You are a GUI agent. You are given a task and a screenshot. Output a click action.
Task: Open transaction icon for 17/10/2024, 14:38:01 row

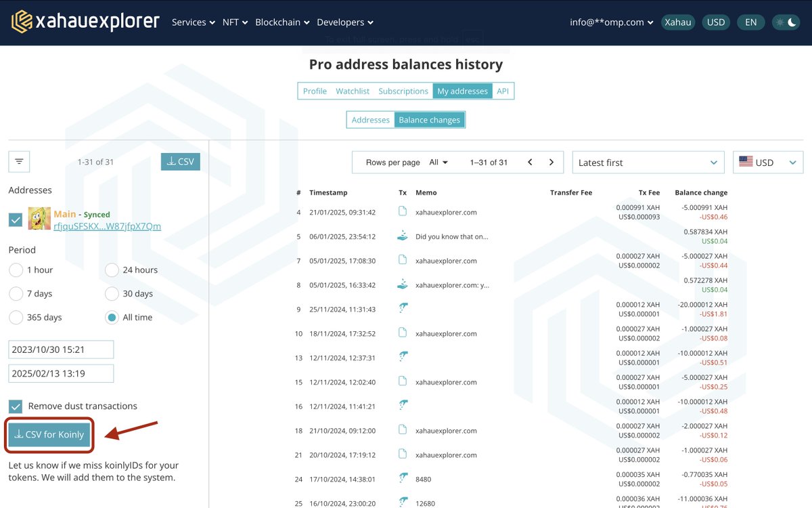403,478
